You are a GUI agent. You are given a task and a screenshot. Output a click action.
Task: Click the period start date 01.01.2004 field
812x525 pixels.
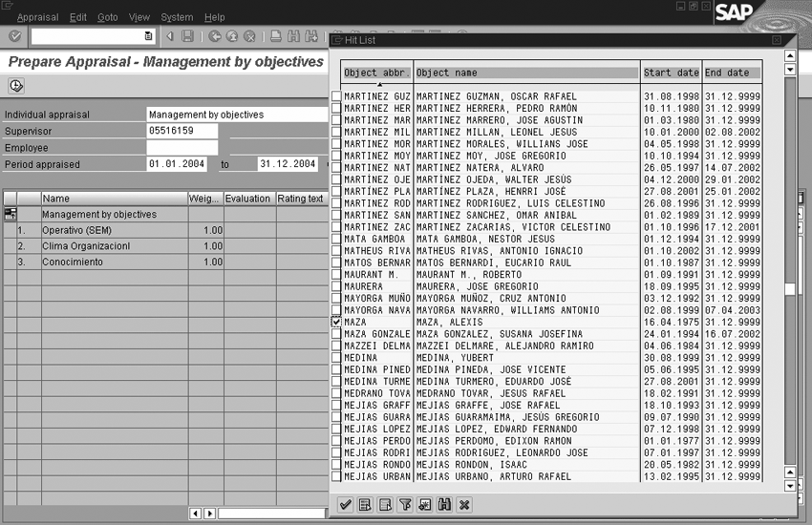pos(177,164)
